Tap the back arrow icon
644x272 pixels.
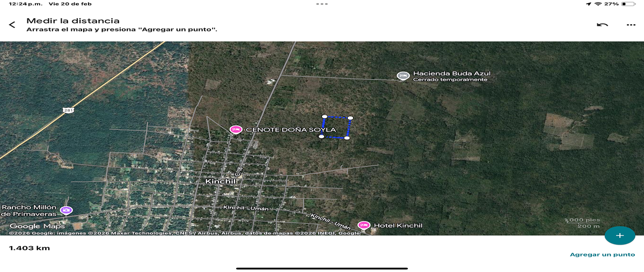click(x=12, y=25)
